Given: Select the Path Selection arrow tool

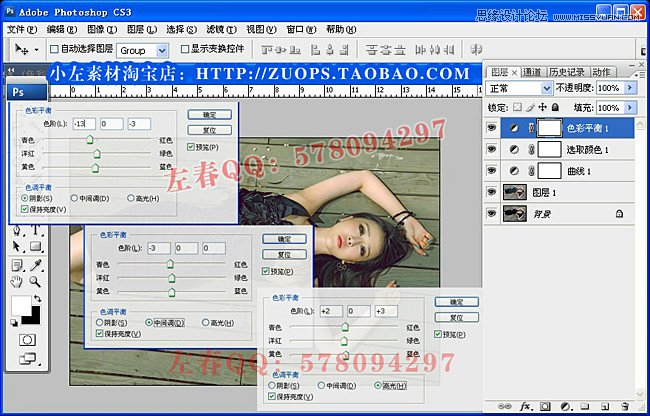Looking at the screenshot, I should click(x=17, y=247).
